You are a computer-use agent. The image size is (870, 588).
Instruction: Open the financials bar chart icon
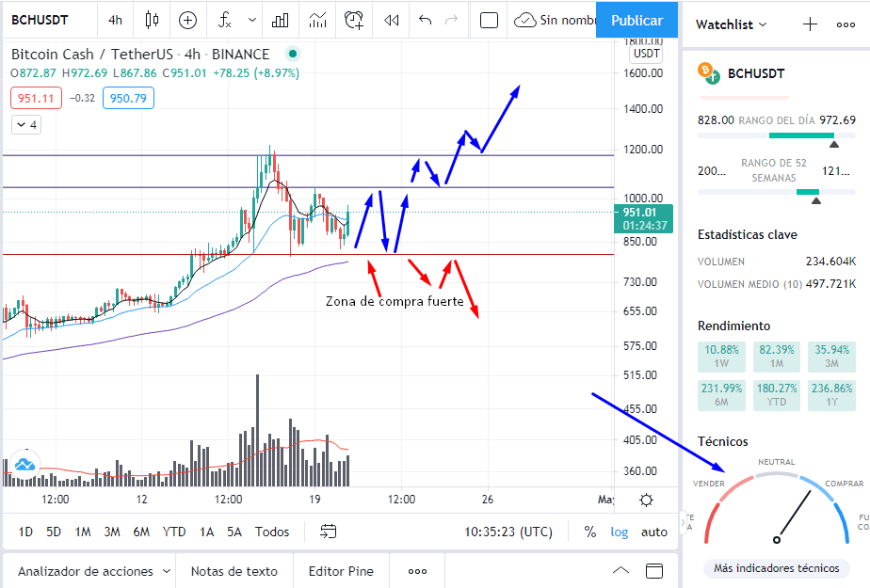click(281, 21)
